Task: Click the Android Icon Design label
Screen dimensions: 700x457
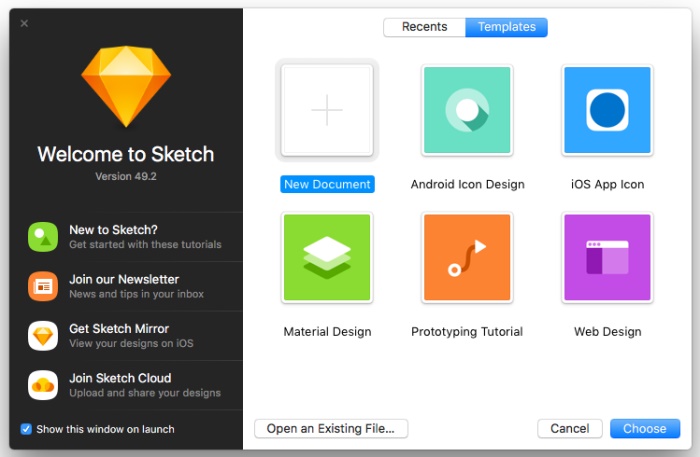Action: point(467,184)
